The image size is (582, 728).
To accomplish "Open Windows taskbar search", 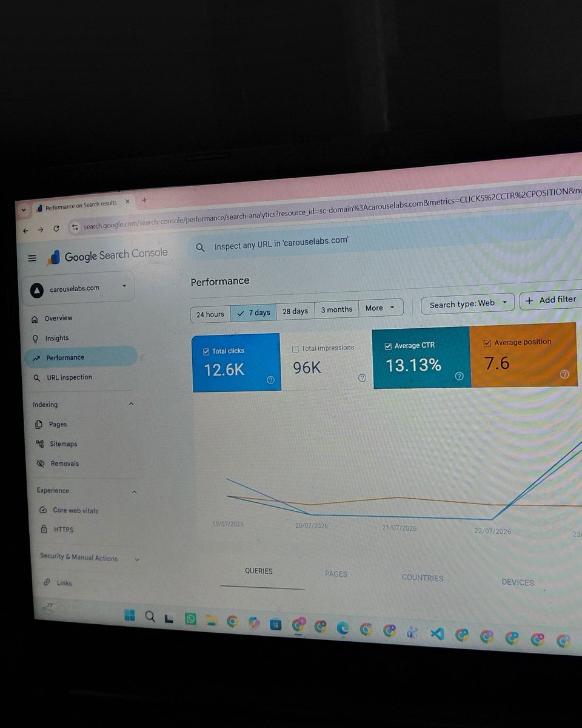I will (150, 616).
